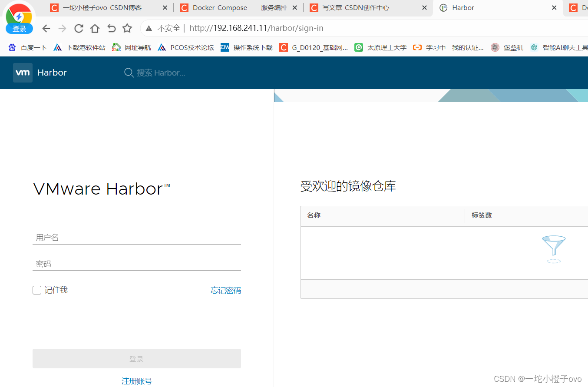Sort by the 名称 column header
Screen dimensions: 588x387
pos(314,215)
